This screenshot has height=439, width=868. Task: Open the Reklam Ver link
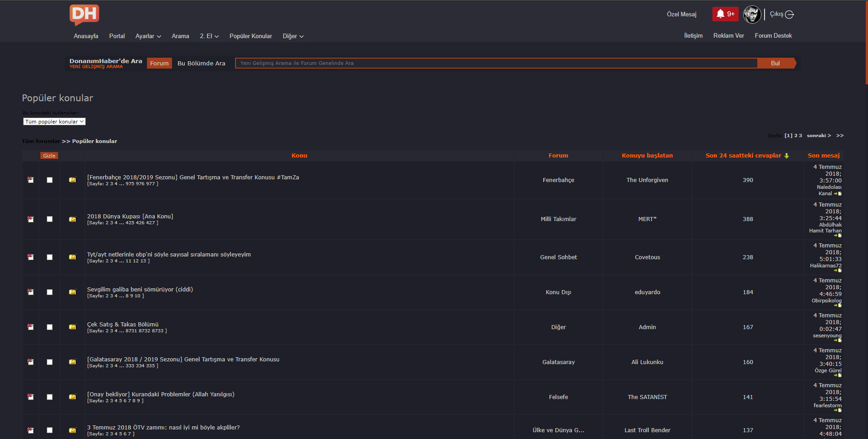click(x=729, y=35)
